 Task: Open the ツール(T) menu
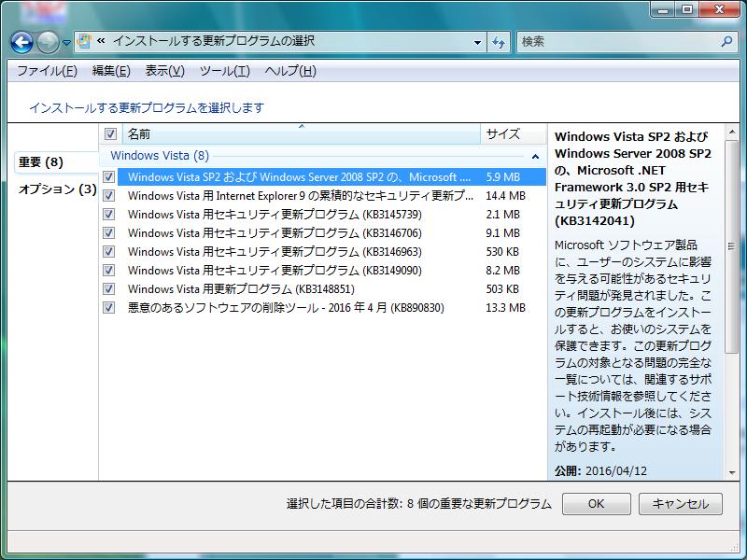(224, 71)
